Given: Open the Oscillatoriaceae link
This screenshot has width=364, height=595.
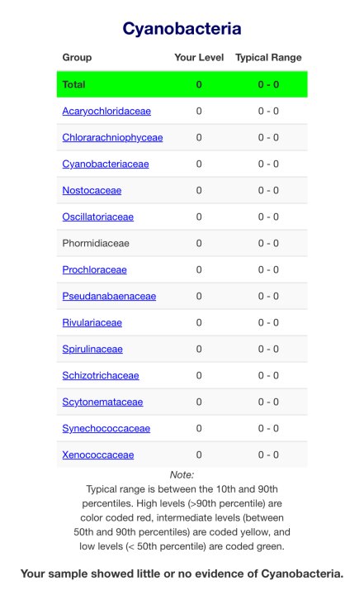Looking at the screenshot, I should point(98,217).
